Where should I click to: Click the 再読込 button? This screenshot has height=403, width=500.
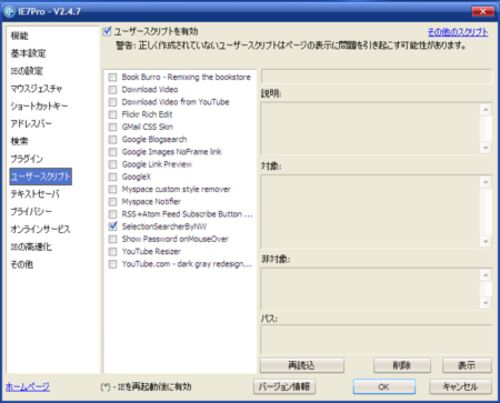click(x=302, y=366)
